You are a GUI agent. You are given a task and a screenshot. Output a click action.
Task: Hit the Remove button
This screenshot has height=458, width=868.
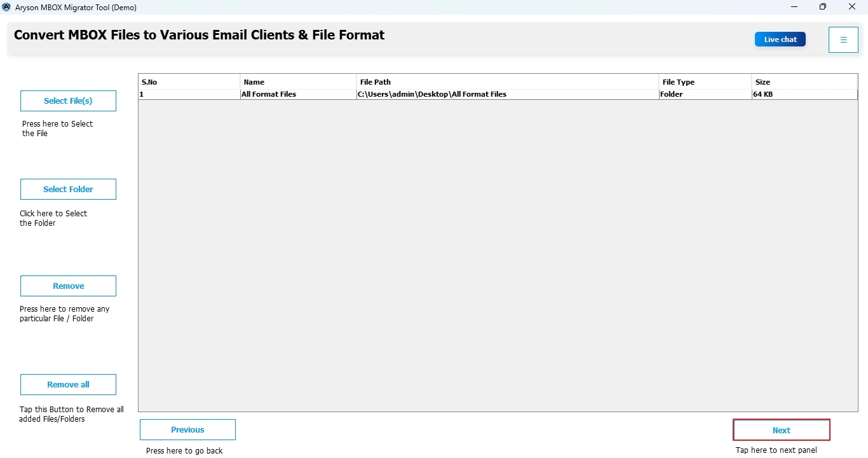click(68, 286)
